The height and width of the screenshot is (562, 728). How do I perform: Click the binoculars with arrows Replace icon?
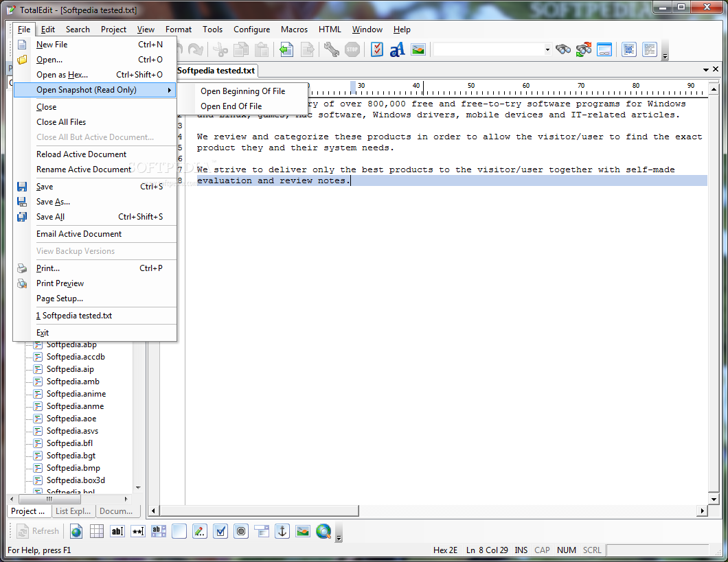coord(584,49)
